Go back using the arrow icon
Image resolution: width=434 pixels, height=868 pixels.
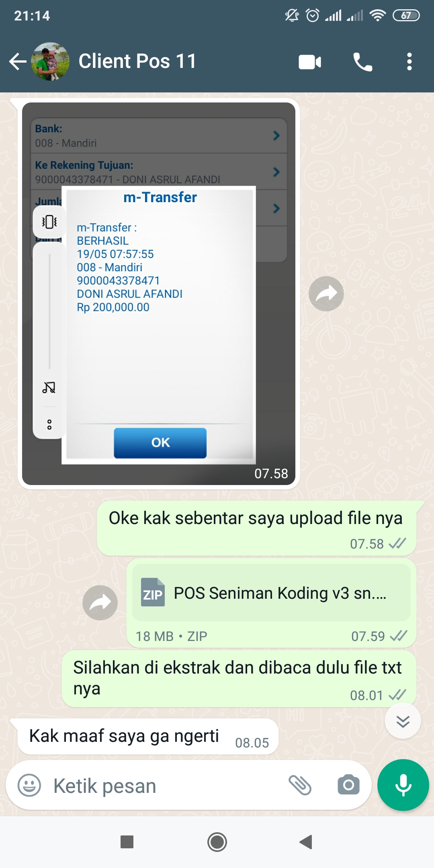[18, 61]
